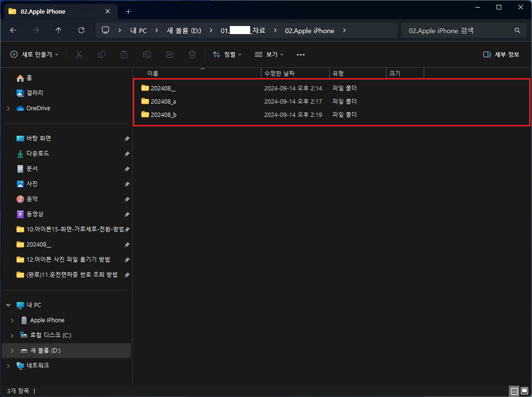Image resolution: width=532 pixels, height=397 pixels.
Task: Click the Share icon in toolbar
Action: tap(170, 54)
